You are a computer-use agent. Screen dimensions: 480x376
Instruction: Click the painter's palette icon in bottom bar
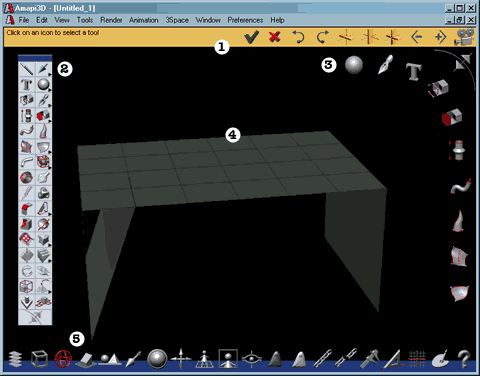[x=440, y=360]
